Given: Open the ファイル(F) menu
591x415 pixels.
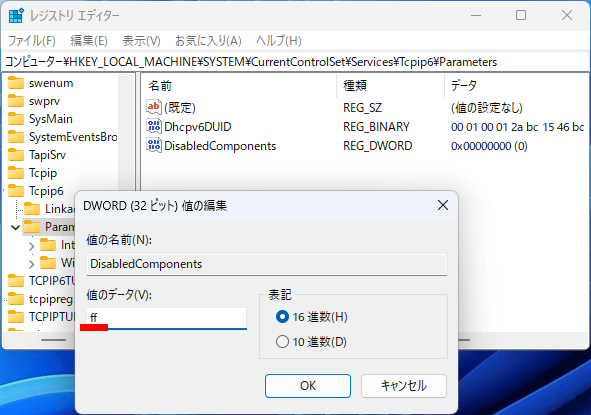Looking at the screenshot, I should pos(32,41).
